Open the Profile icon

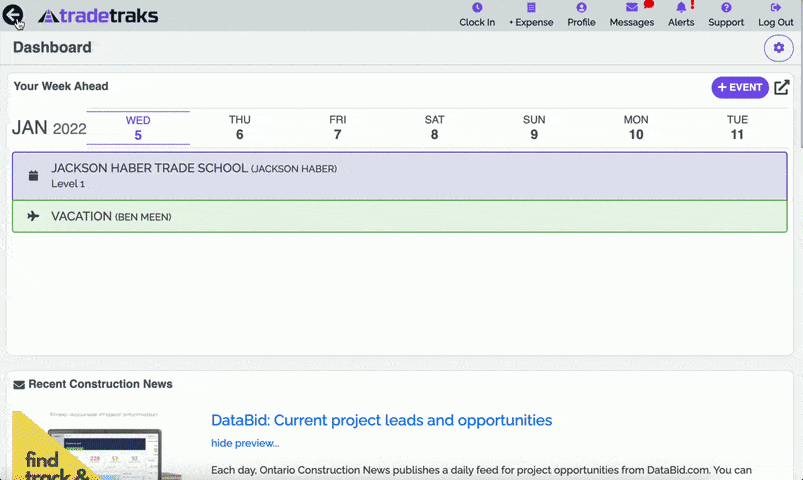[x=581, y=8]
